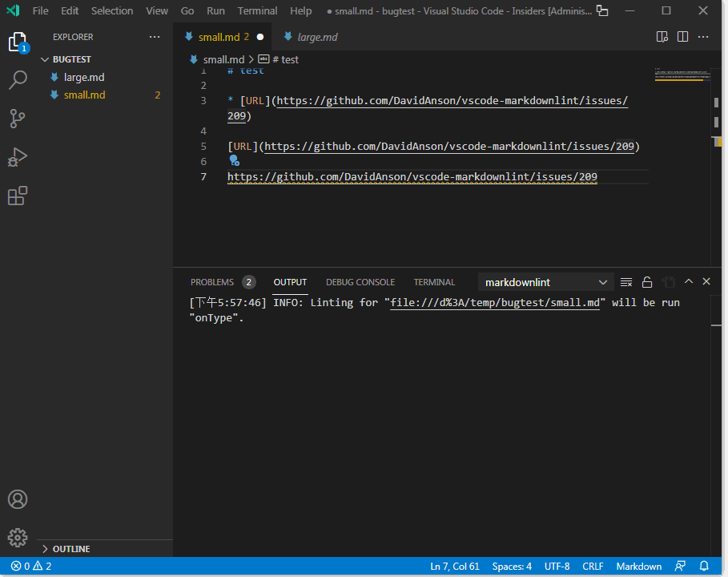Open the Edit menu

[70, 10]
